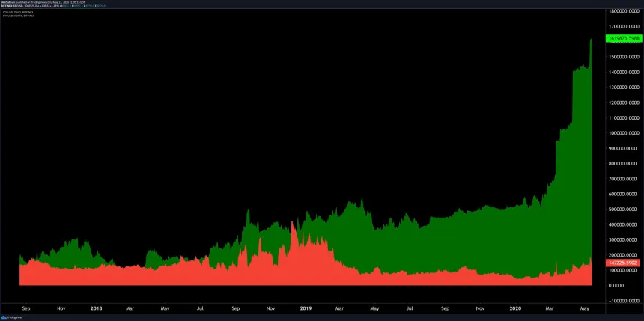The width and height of the screenshot is (644, 321).
Task: Click the 2019 year label on time axis
Action: [306, 308]
